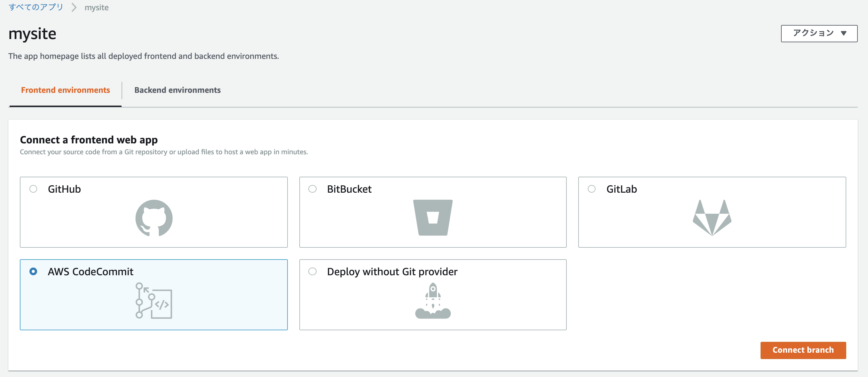The height and width of the screenshot is (377, 868).
Task: Click the GitHub label text
Action: [64, 189]
